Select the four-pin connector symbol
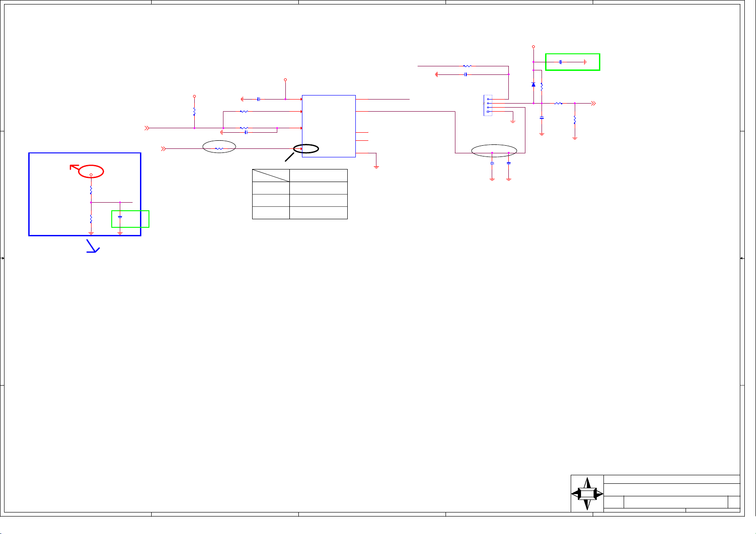 tap(488, 105)
